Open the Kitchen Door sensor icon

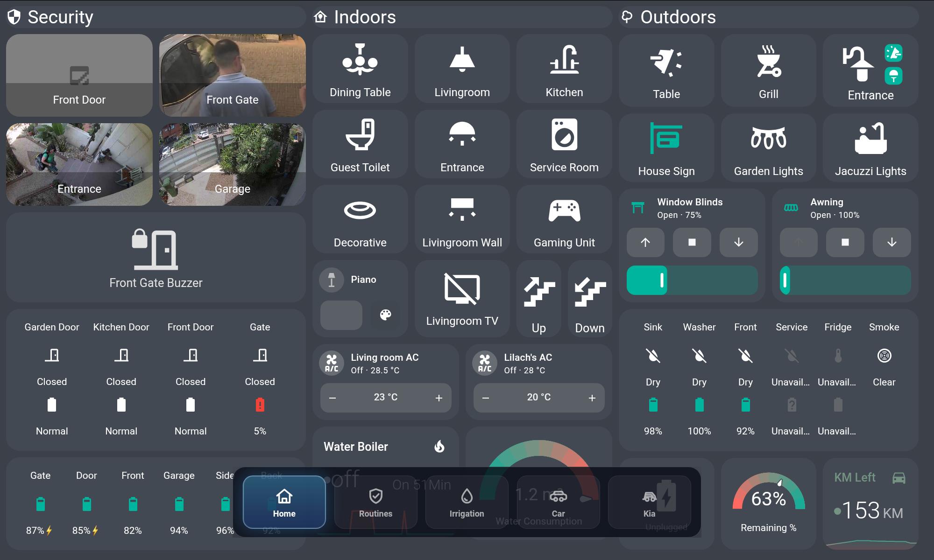121,356
